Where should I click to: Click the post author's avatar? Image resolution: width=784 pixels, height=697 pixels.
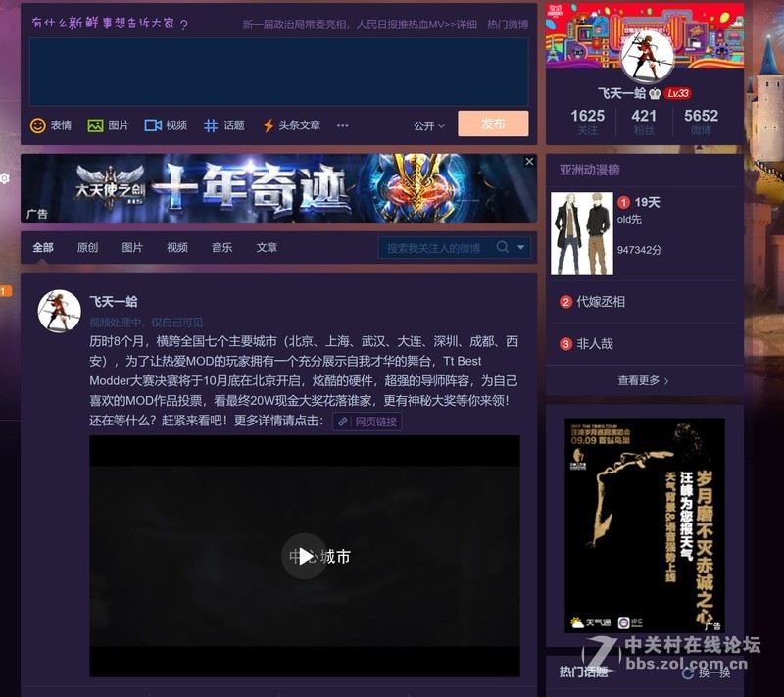[x=60, y=312]
